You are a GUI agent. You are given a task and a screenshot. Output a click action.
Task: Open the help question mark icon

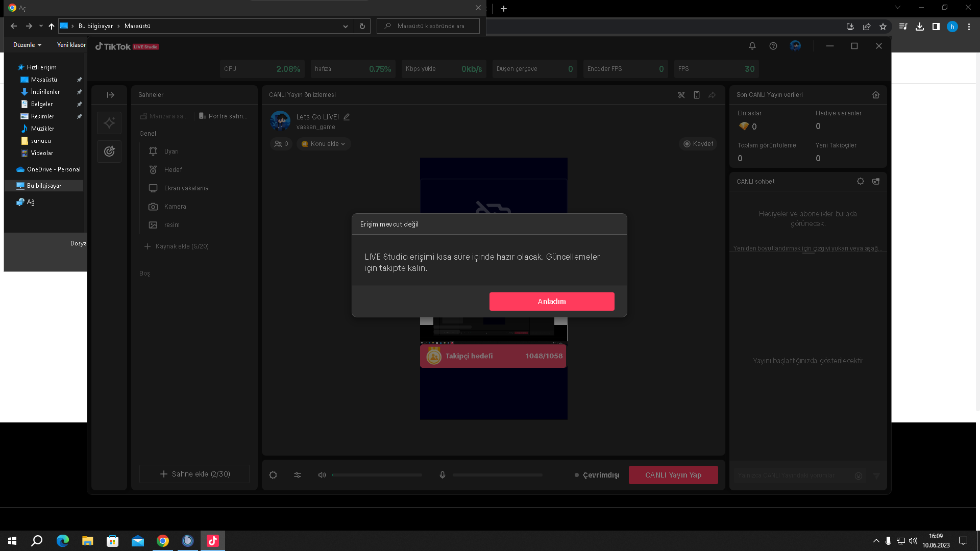(773, 46)
